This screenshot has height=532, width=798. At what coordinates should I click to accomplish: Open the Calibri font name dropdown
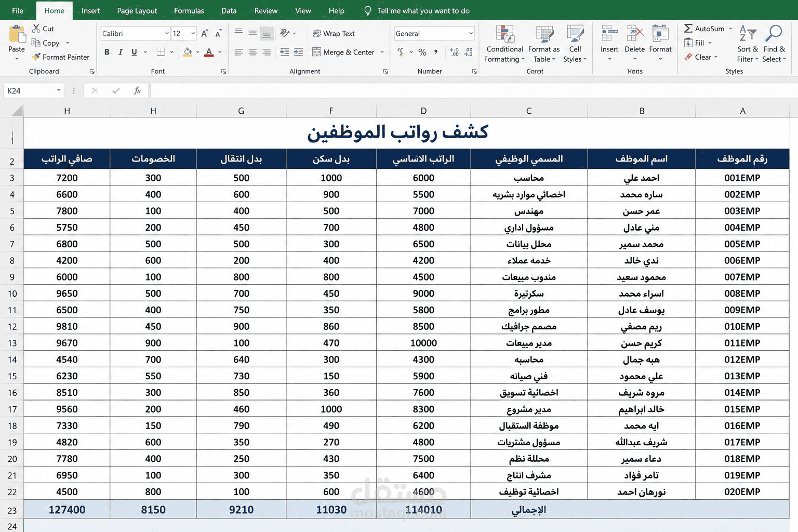[167, 34]
